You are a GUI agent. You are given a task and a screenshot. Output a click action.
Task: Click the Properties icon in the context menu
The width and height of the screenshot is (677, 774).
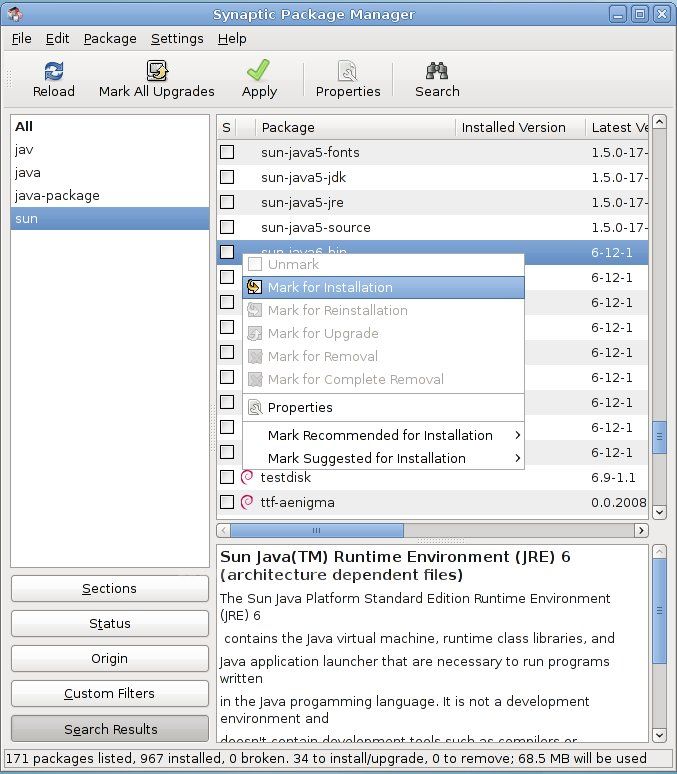click(255, 407)
